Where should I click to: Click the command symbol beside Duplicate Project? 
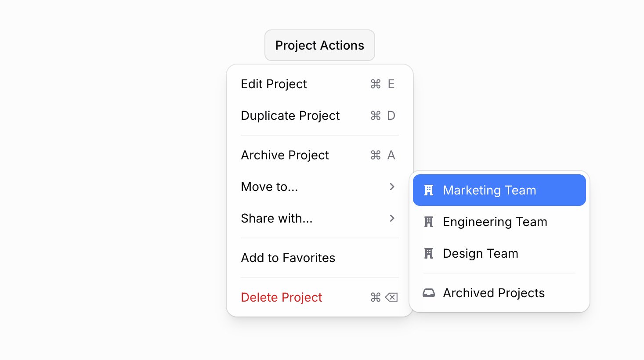click(376, 115)
